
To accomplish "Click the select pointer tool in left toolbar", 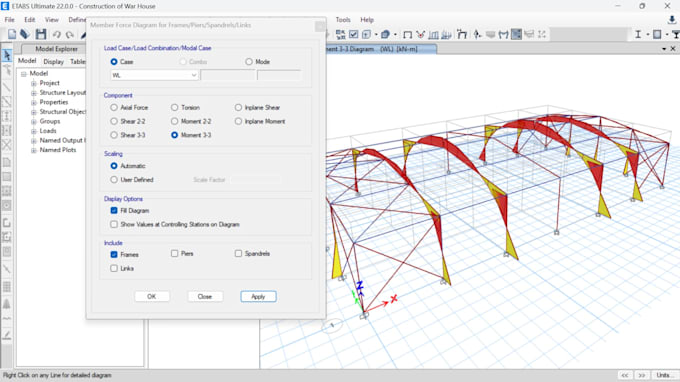I will pos(7,55).
